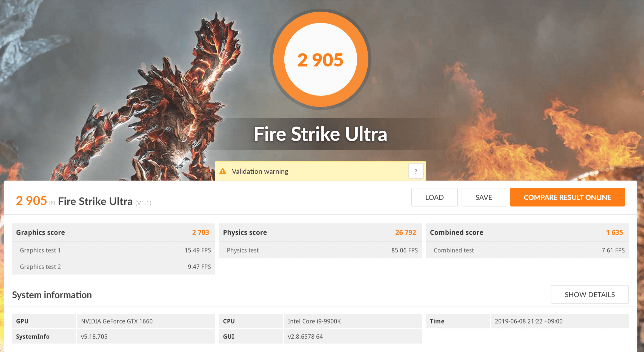Click the GUI version v2.8.6578 64

pos(305,336)
